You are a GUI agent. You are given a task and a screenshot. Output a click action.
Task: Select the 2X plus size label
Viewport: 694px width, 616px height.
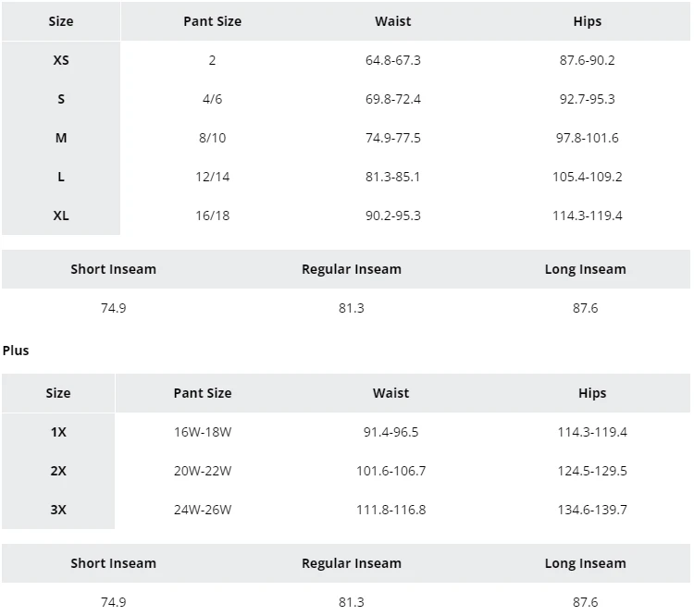click(x=58, y=471)
